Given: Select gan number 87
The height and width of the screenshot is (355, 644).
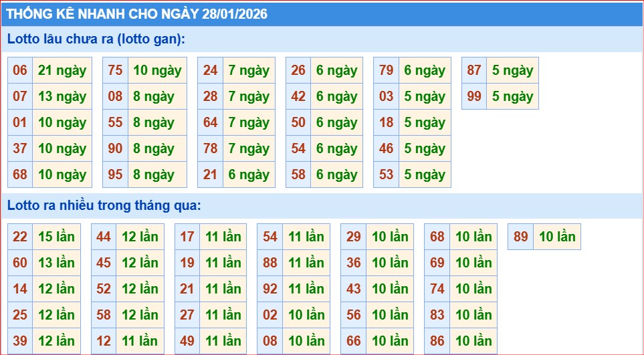Looking at the screenshot, I should (474, 70).
